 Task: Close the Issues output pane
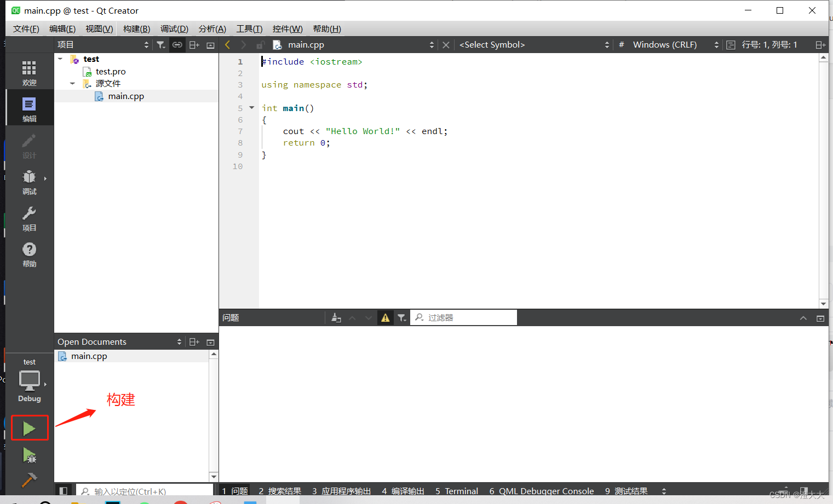[x=820, y=318]
